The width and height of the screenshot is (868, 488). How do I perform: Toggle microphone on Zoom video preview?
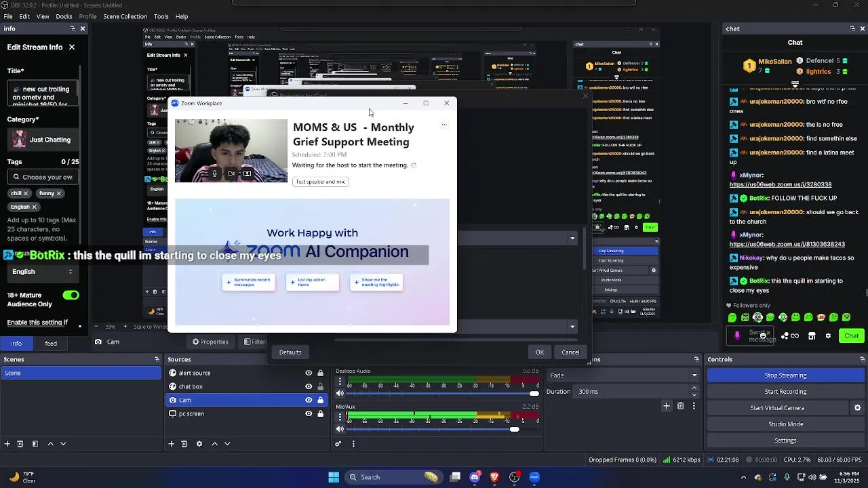pos(214,174)
